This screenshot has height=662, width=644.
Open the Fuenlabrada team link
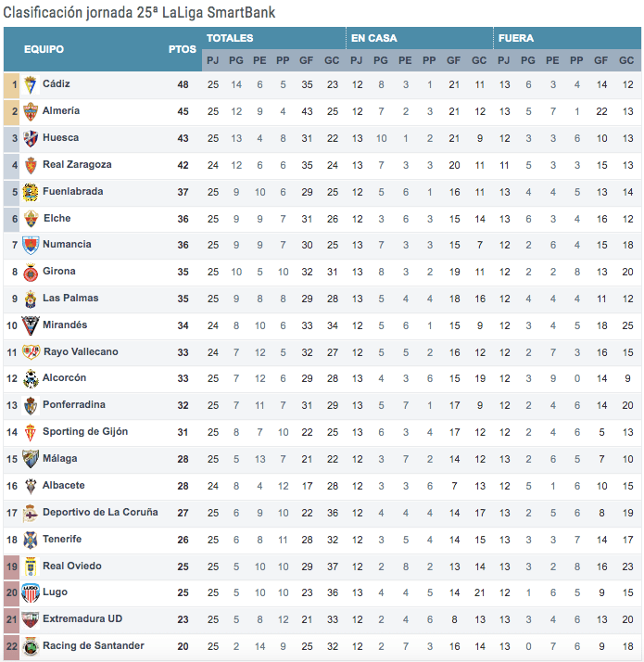[73, 192]
